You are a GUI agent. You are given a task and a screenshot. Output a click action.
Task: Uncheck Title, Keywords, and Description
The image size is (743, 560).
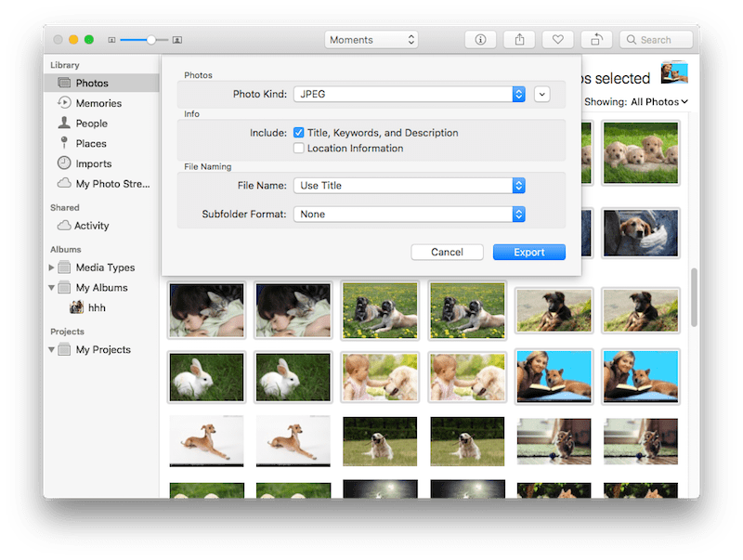click(x=299, y=133)
